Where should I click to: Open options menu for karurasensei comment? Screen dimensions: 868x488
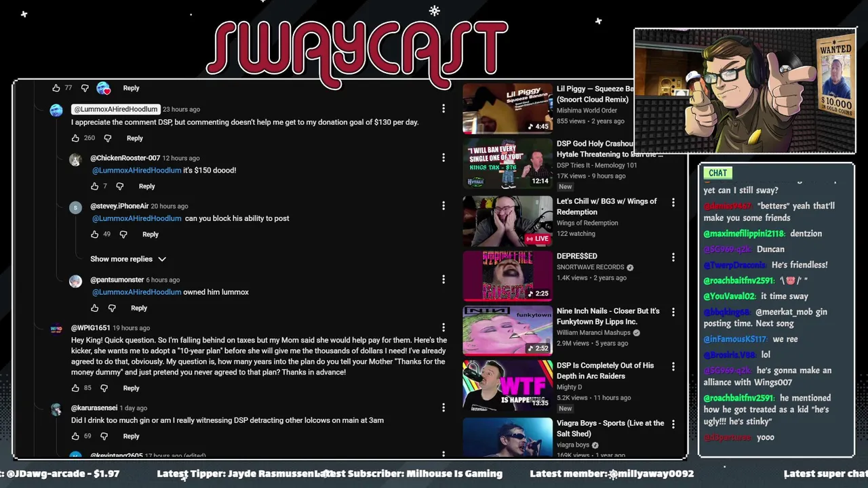443,407
